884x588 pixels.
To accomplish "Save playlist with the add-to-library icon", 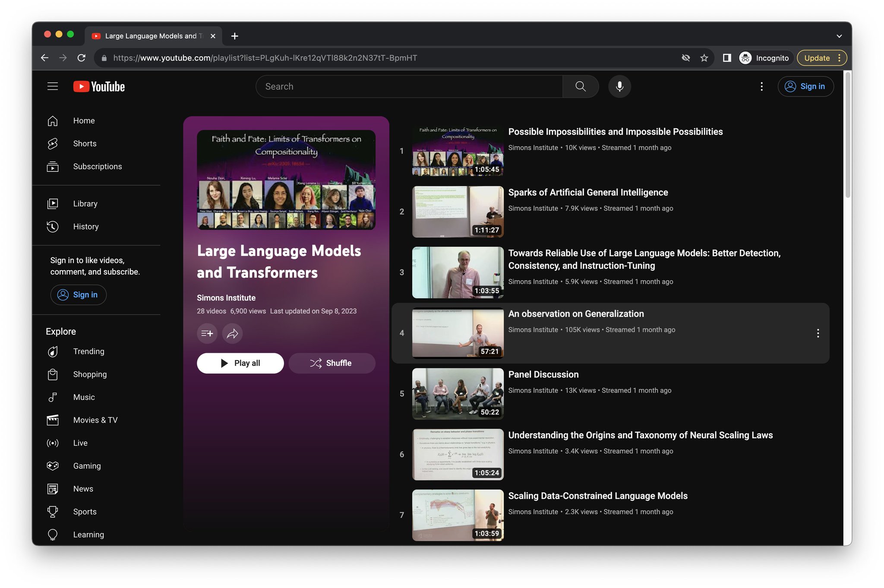I will [x=207, y=333].
